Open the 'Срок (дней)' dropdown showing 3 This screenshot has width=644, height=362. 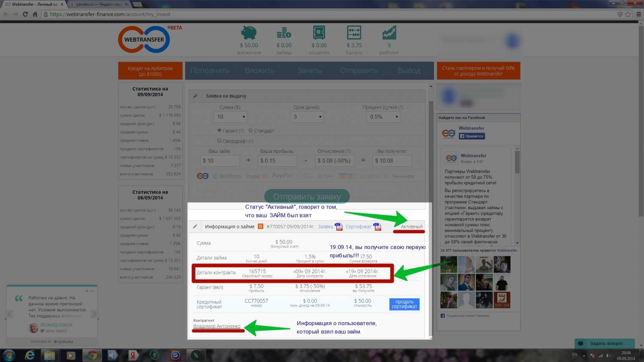point(307,117)
